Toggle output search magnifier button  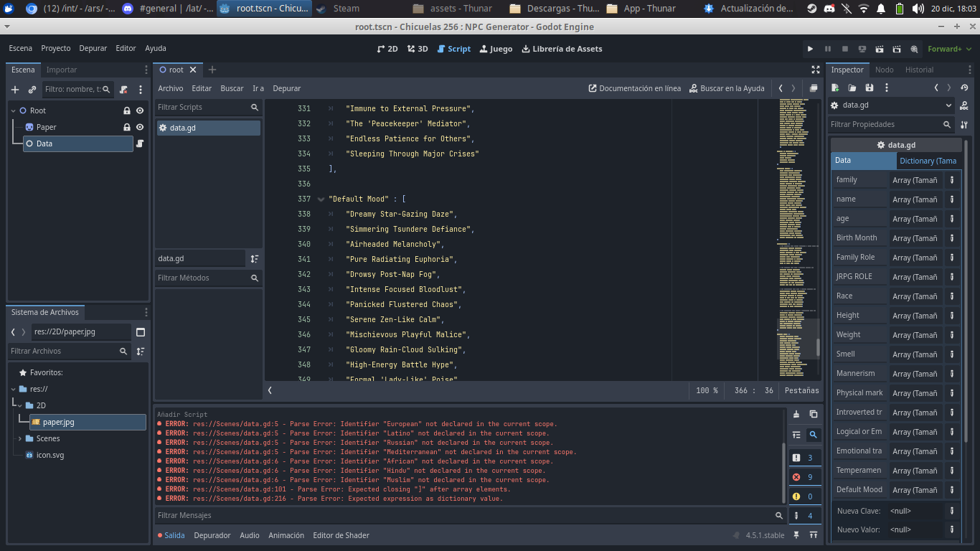[814, 435]
